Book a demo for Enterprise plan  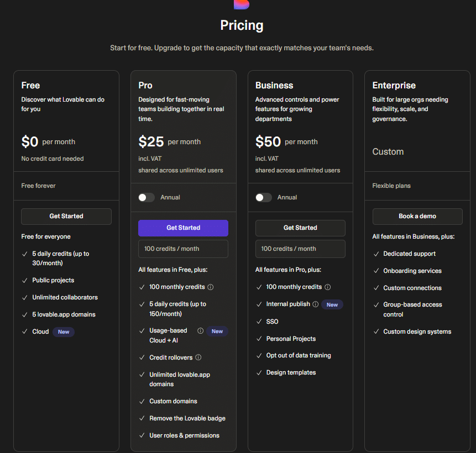point(417,216)
